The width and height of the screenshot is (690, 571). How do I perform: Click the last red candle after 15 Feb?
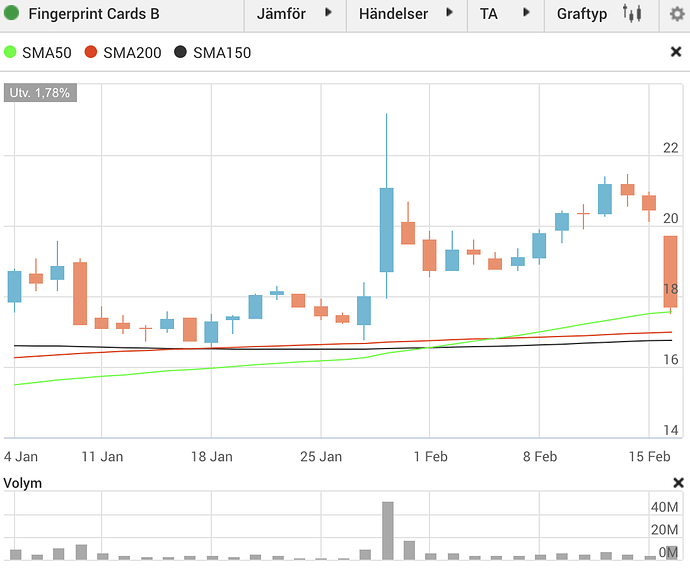(670, 271)
